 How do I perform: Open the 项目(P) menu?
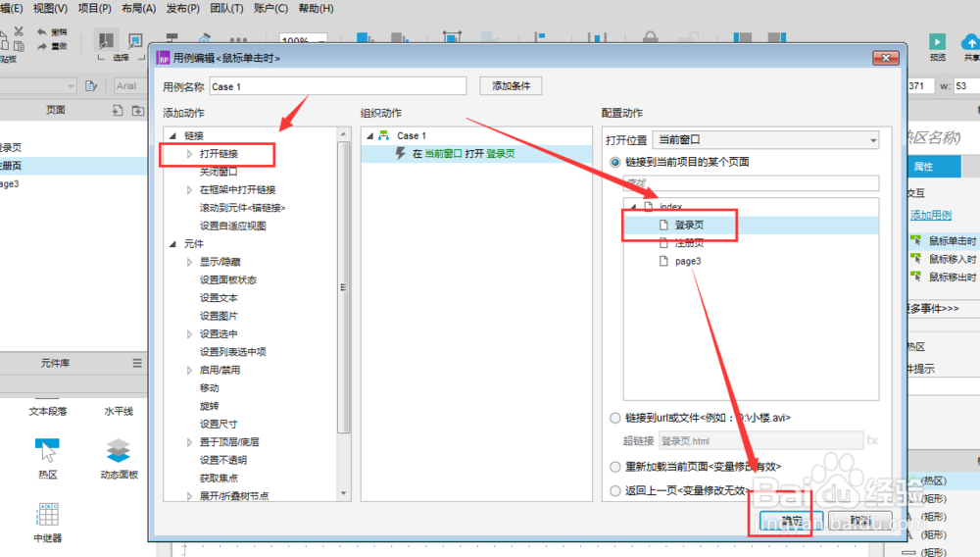coord(94,8)
